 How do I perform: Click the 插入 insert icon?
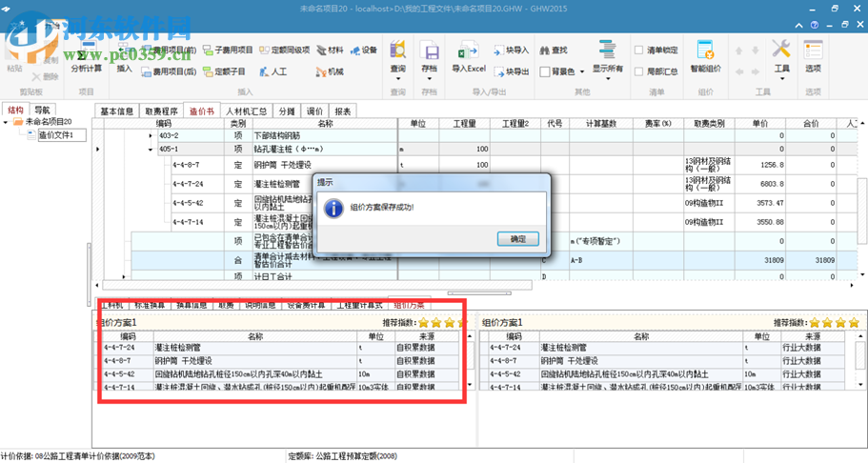tap(124, 58)
